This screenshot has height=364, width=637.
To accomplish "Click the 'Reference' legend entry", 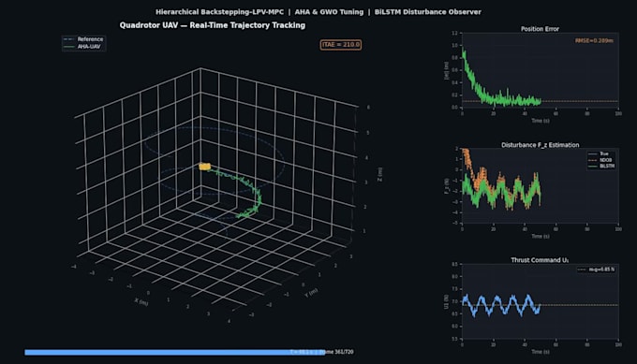I will click(83, 39).
